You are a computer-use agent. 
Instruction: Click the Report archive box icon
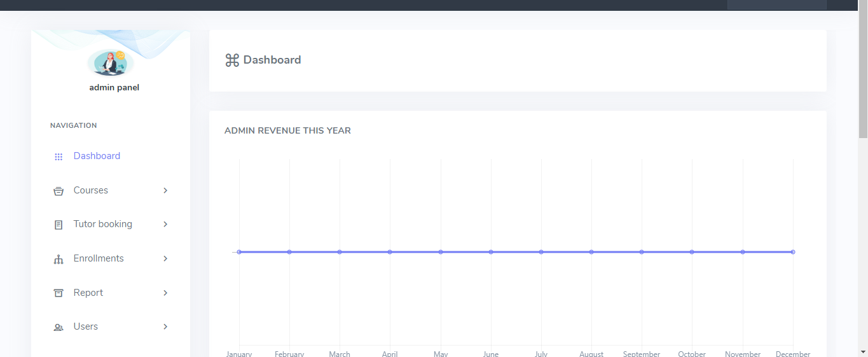click(x=59, y=293)
